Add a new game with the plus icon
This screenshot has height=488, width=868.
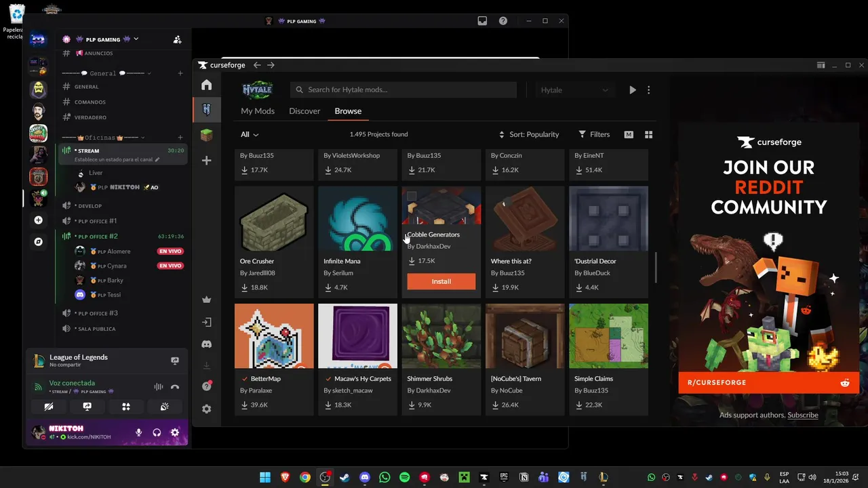coord(207,161)
